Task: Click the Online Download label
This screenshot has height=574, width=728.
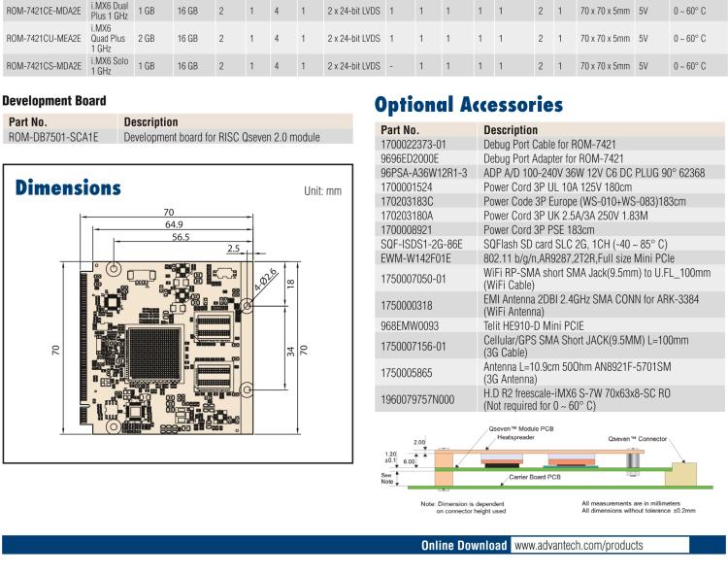Action: 463,546
